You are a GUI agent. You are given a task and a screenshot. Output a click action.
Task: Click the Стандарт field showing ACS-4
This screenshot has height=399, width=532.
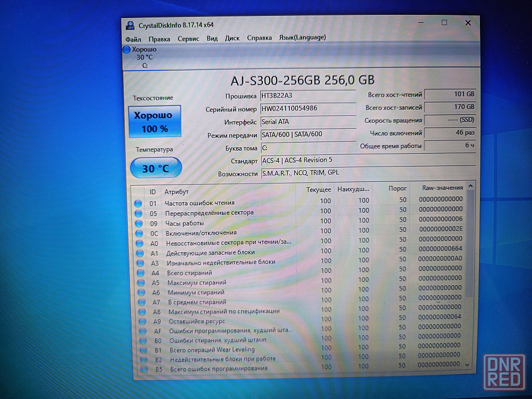[x=368, y=160]
